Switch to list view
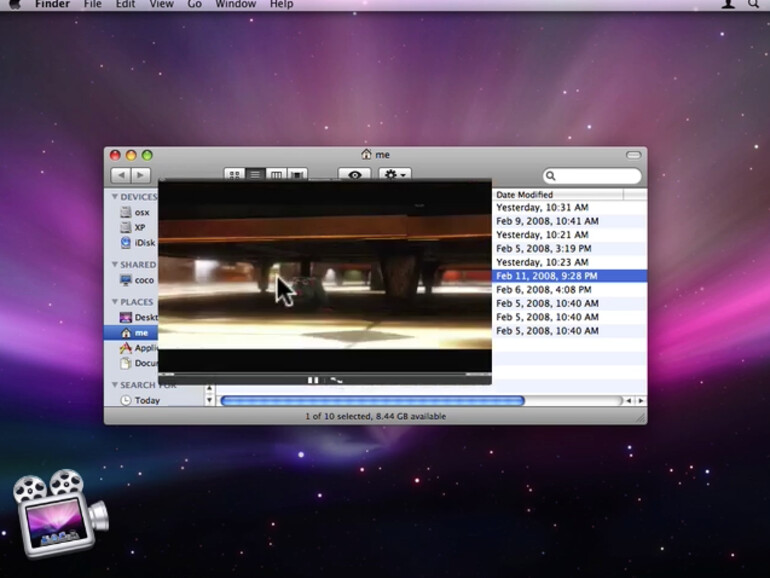 (255, 175)
